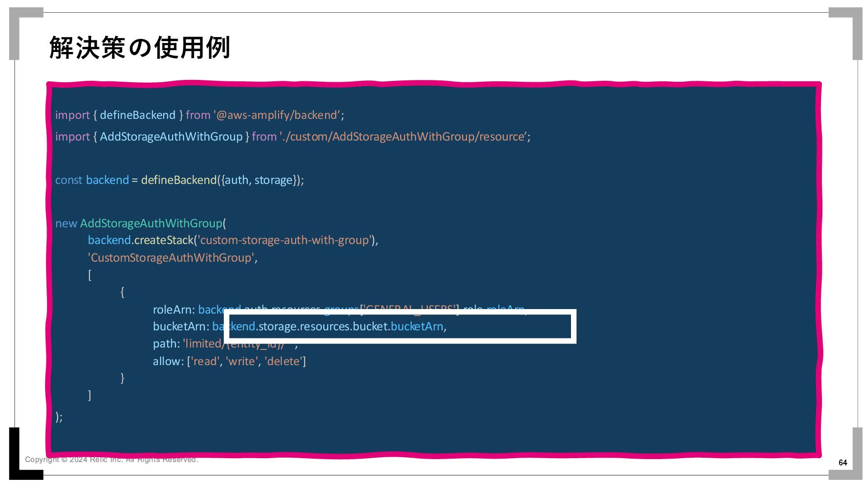Screen dimensions: 868x488
Task: Click the slide page number 64
Action: [x=843, y=462]
